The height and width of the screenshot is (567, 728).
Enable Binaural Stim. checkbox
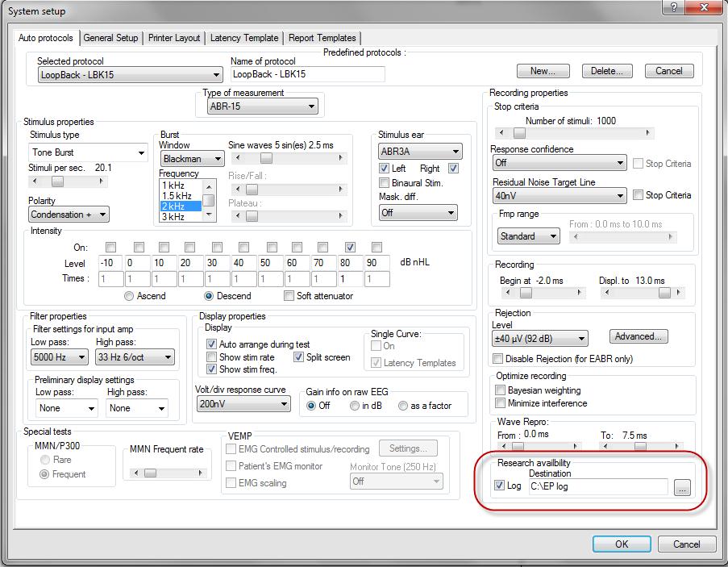point(384,182)
